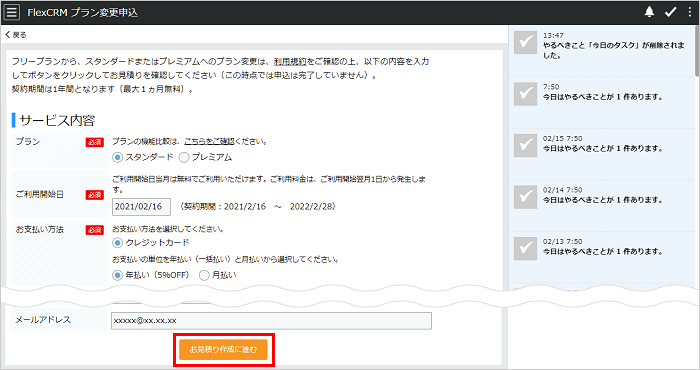
Task: Click the ご利用開始日 field label
Action: pyautogui.click(x=39, y=195)
